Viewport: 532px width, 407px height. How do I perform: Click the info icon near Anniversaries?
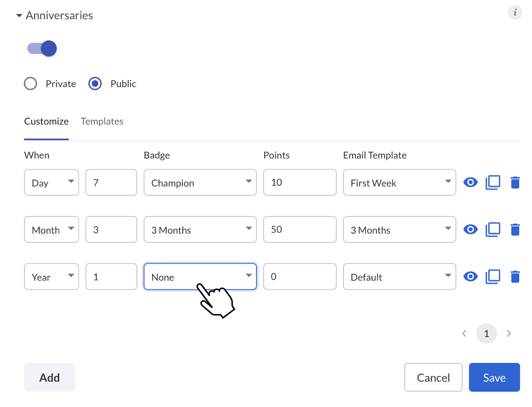515,12
